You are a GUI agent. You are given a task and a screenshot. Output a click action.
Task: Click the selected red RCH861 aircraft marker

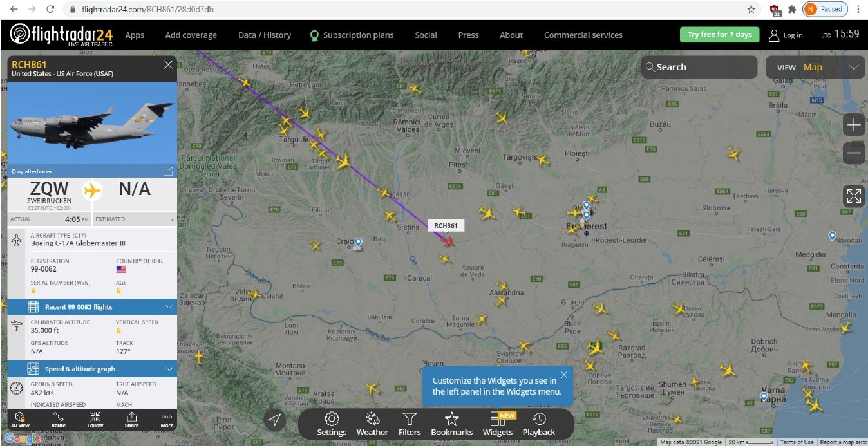tap(448, 241)
